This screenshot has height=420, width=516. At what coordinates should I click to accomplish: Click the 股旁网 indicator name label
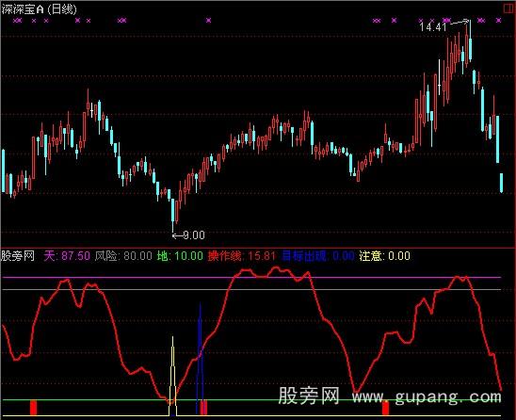point(18,256)
